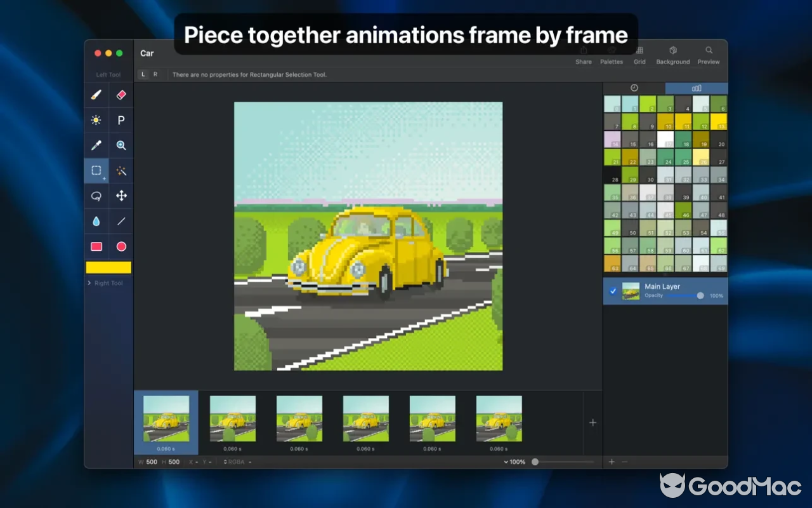Image resolution: width=812 pixels, height=508 pixels.
Task: Open the Share options
Action: point(583,54)
